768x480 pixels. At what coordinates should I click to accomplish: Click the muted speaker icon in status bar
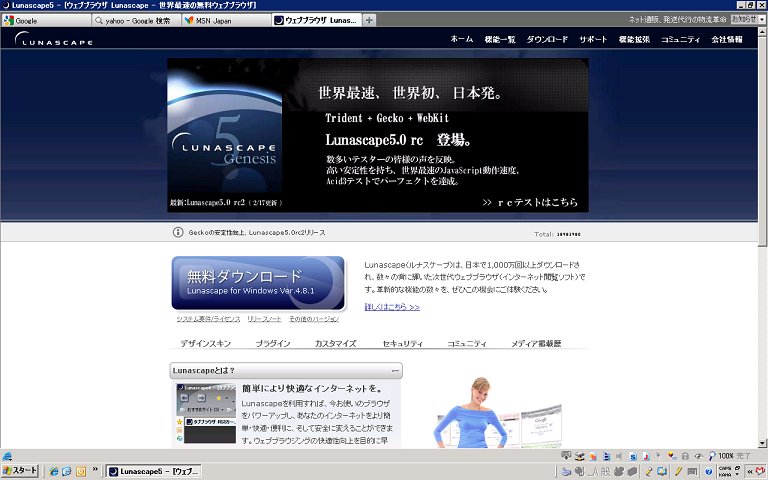tap(619, 456)
